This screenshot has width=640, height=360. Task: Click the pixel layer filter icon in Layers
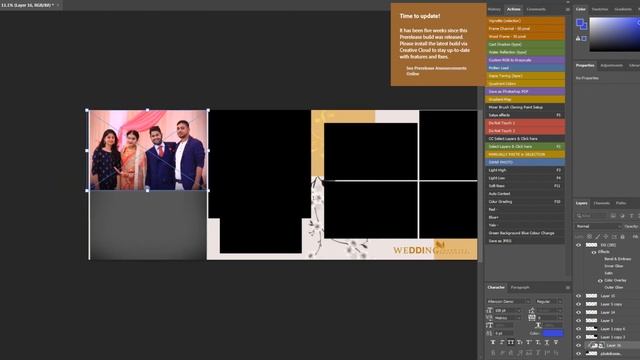coord(613,216)
